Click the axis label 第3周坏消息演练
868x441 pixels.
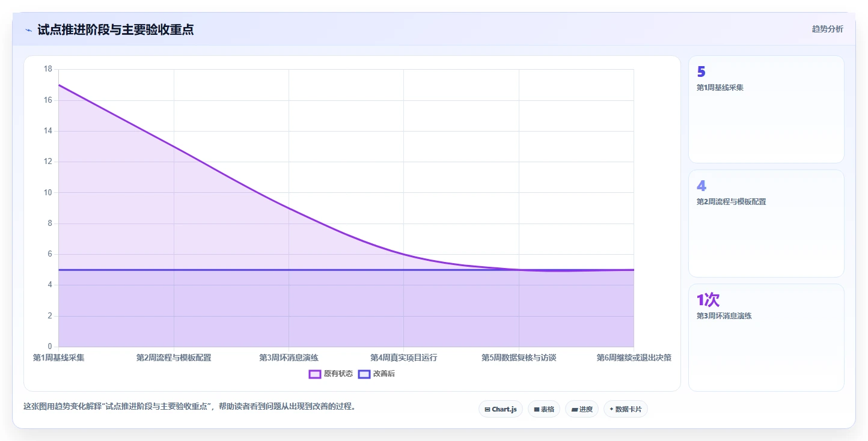click(289, 357)
